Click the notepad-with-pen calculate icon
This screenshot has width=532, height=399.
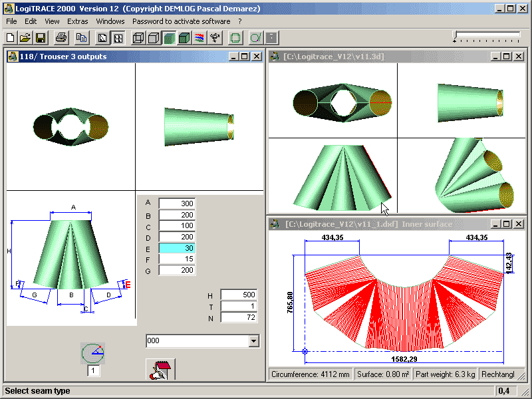coord(160,369)
